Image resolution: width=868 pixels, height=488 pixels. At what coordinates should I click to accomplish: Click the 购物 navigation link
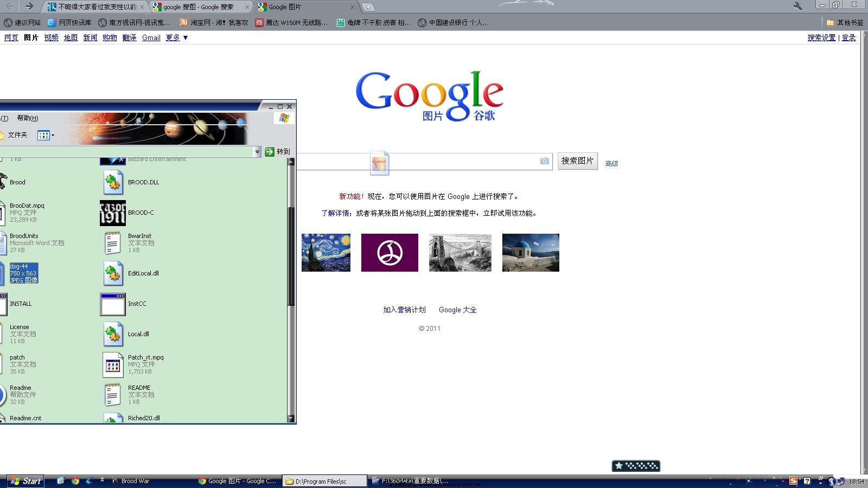(110, 38)
